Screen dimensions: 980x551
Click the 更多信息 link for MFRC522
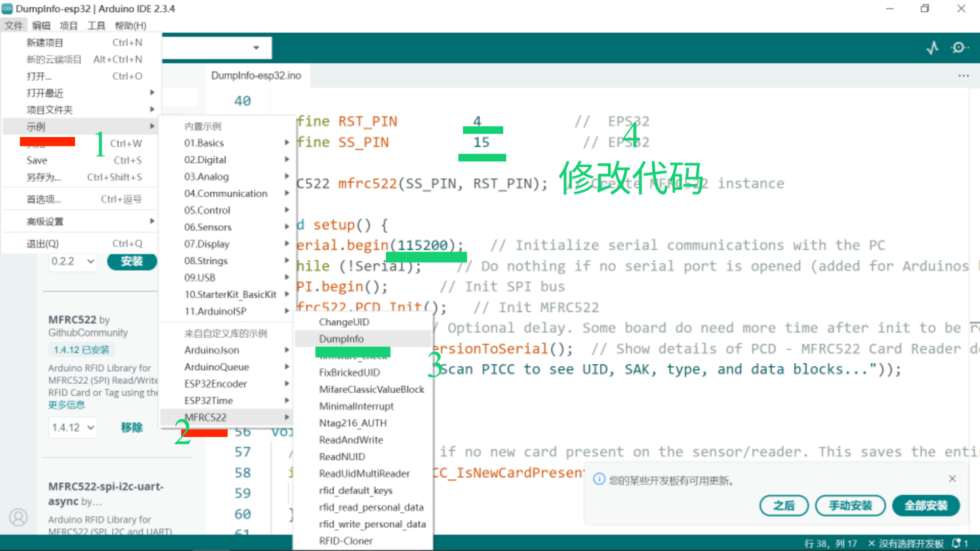click(66, 405)
